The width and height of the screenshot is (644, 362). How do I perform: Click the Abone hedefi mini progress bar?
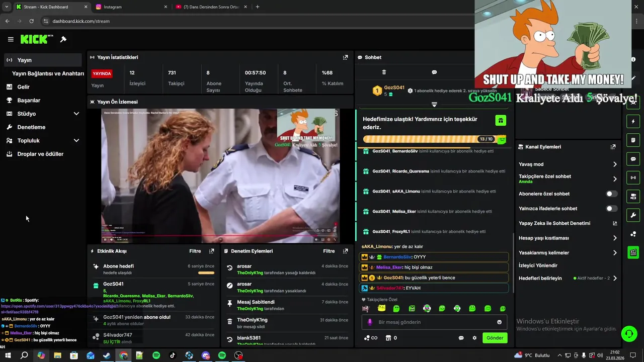click(x=206, y=273)
